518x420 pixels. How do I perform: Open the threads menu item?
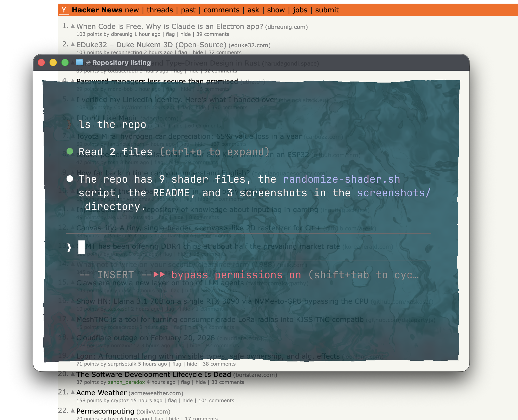click(160, 10)
